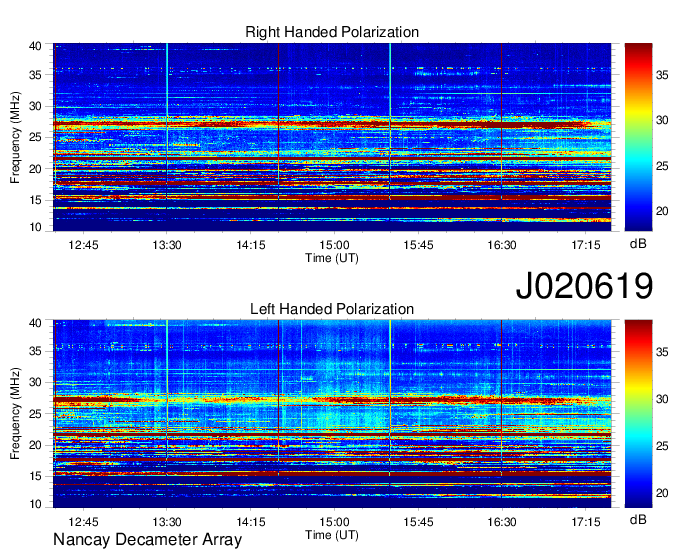Click the Left Handed Polarization plot title
This screenshot has width=680, height=552.
tap(332, 309)
